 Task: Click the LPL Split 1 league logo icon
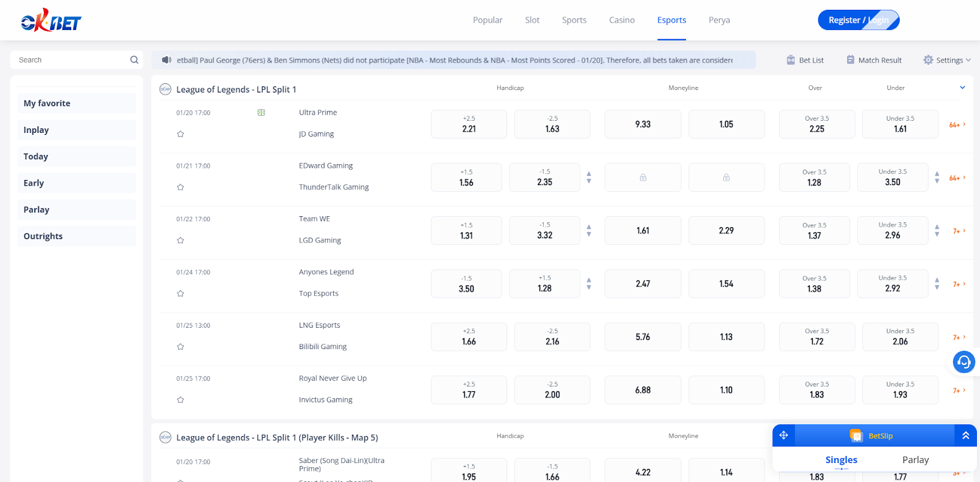165,89
